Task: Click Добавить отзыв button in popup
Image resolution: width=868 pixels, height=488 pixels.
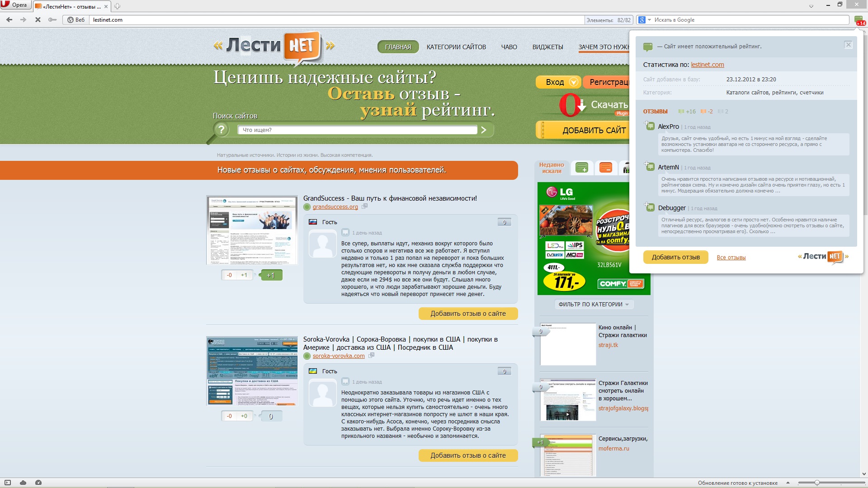Action: coord(675,257)
